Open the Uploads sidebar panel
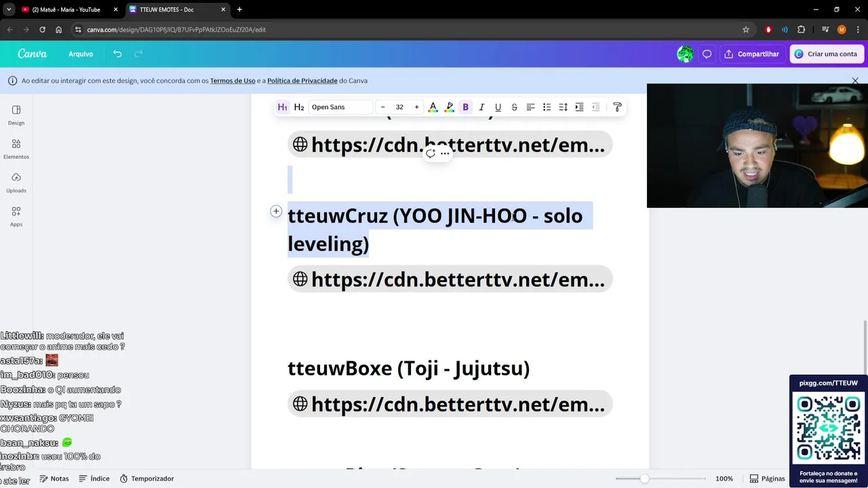 [x=16, y=183]
